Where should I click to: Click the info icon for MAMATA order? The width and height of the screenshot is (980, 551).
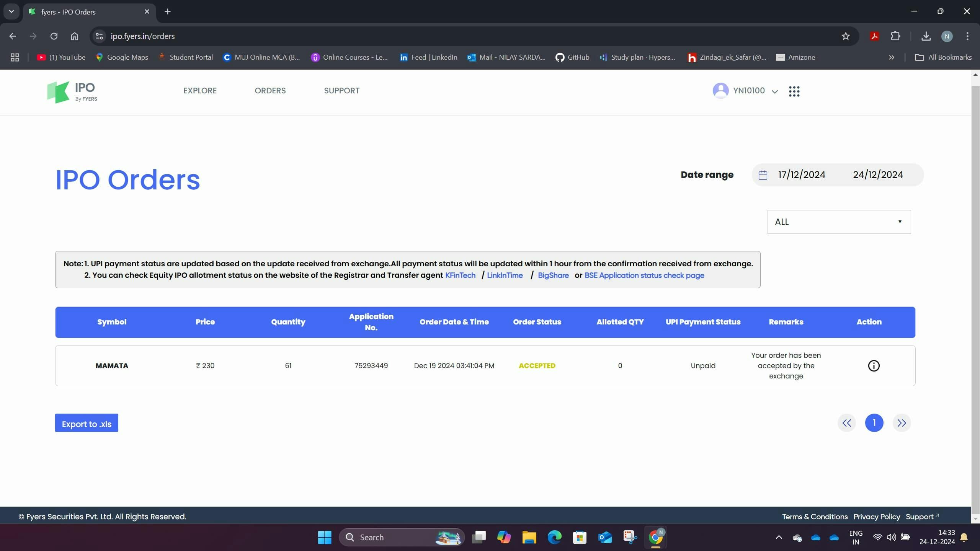(874, 365)
